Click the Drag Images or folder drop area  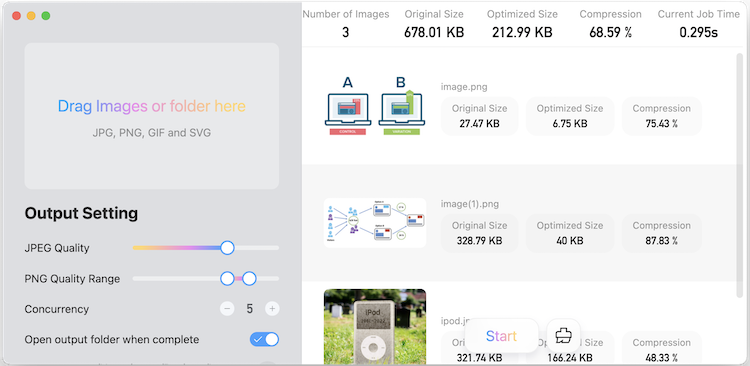(x=152, y=116)
